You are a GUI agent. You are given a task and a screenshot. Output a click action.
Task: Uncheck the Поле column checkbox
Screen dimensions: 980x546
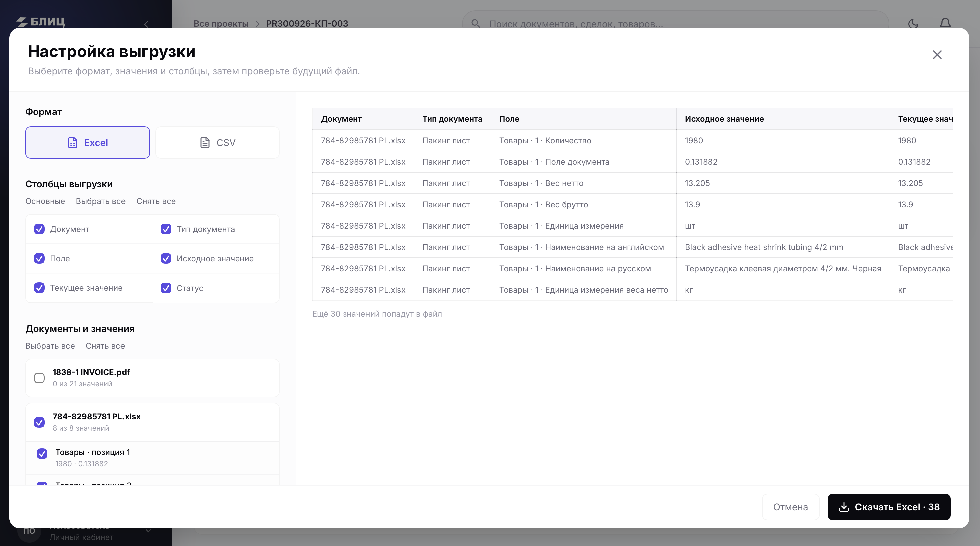39,258
